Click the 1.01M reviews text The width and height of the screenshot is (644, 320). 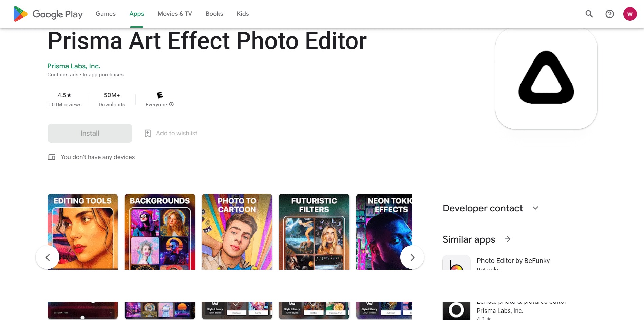(64, 105)
